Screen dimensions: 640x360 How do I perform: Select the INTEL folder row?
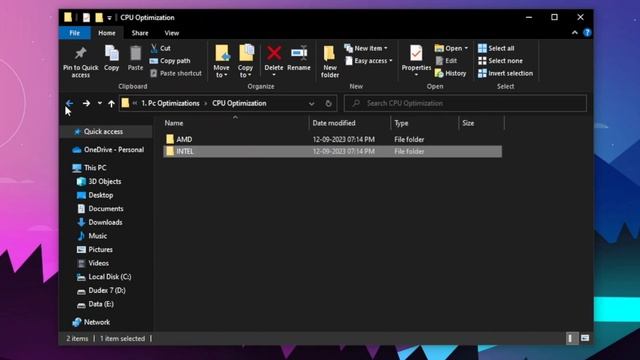point(332,151)
